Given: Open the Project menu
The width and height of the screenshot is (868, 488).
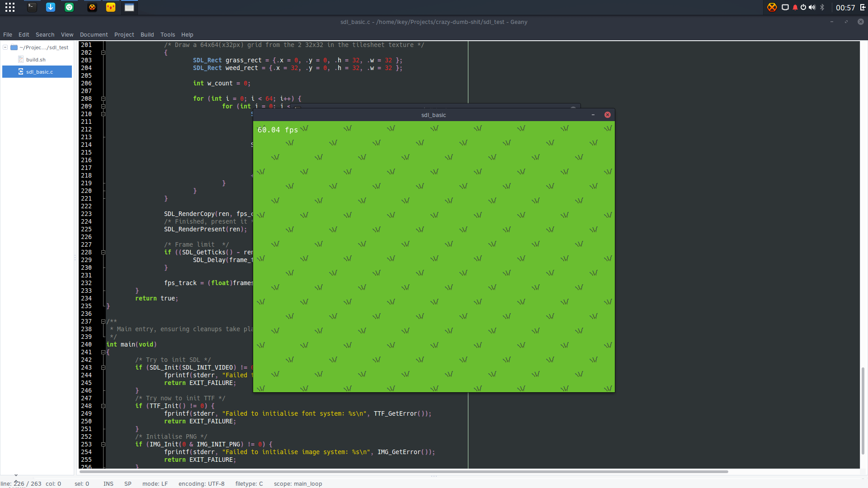Looking at the screenshot, I should 124,34.
